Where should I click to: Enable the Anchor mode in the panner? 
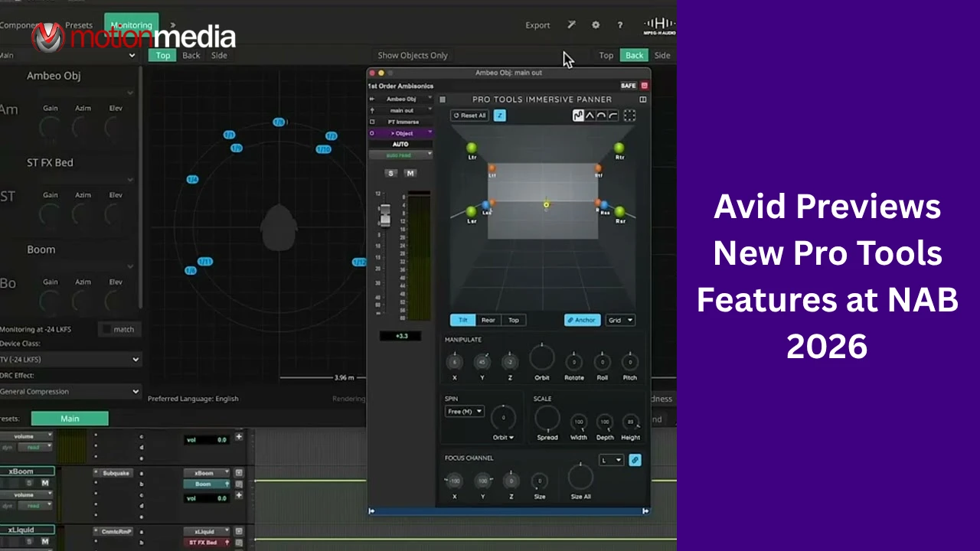[582, 320]
